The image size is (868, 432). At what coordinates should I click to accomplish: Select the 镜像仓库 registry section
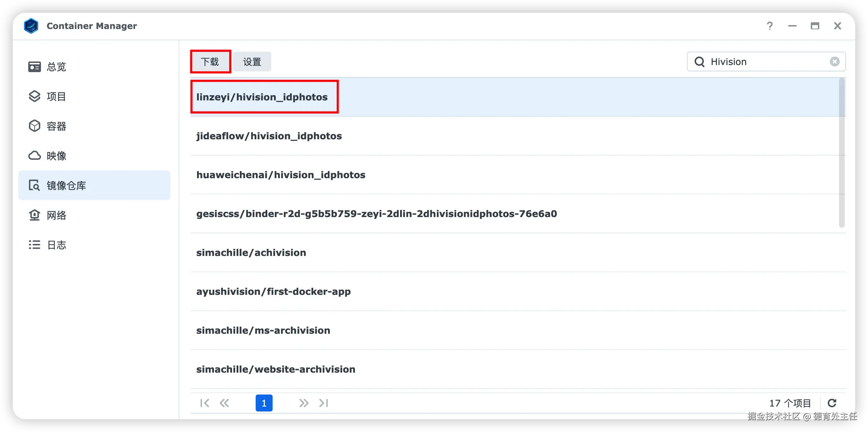coord(94,186)
